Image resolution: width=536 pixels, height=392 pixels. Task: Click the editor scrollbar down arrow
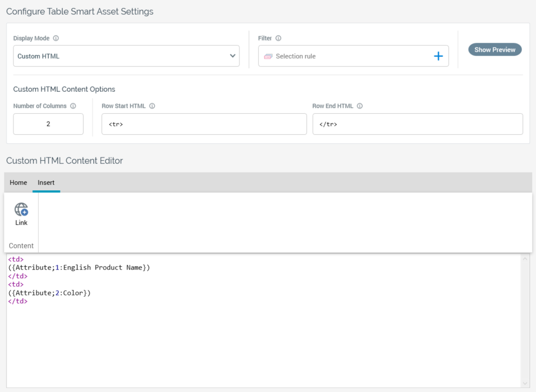[526, 383]
